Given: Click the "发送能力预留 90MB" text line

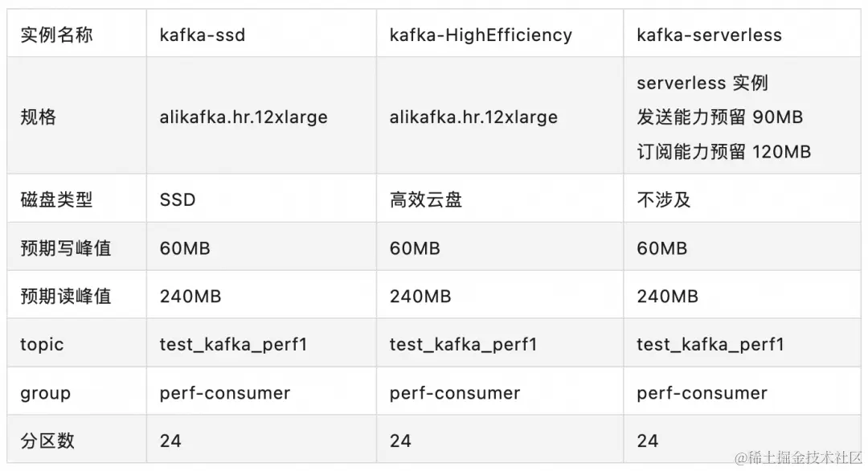Looking at the screenshot, I should point(719,117).
